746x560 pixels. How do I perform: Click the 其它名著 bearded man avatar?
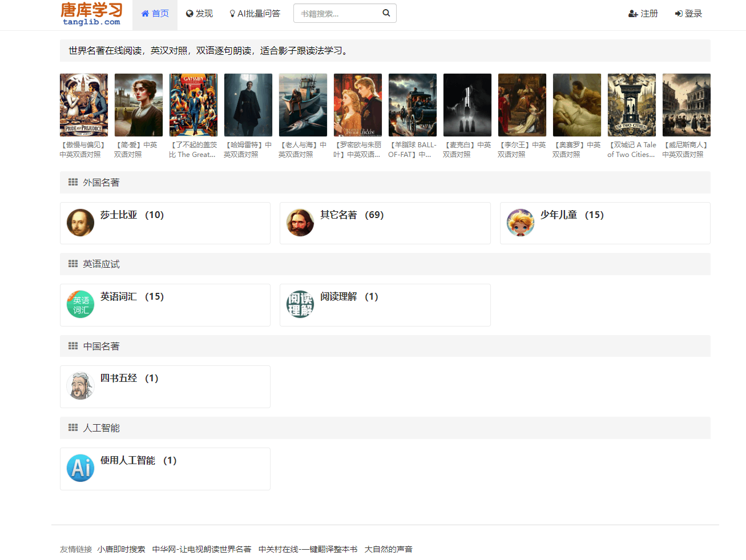coord(300,223)
